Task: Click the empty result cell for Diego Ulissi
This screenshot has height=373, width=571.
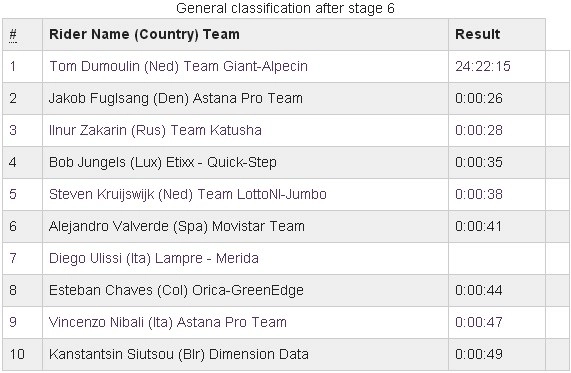Action: click(x=497, y=258)
